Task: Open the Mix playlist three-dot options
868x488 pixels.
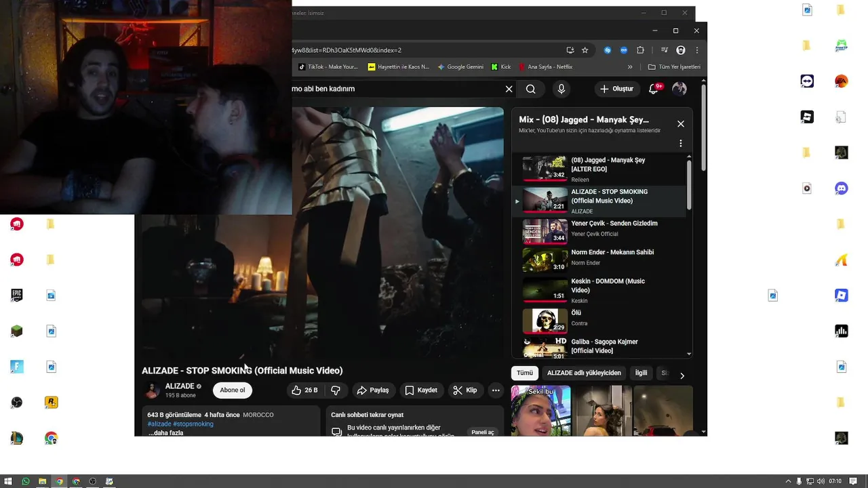Action: (681, 144)
